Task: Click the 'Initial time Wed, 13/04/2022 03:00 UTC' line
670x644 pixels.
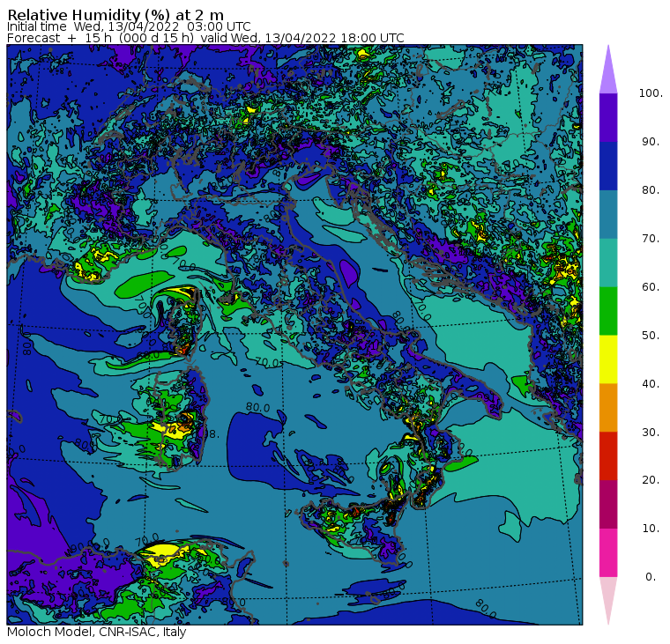Action: pos(129,26)
